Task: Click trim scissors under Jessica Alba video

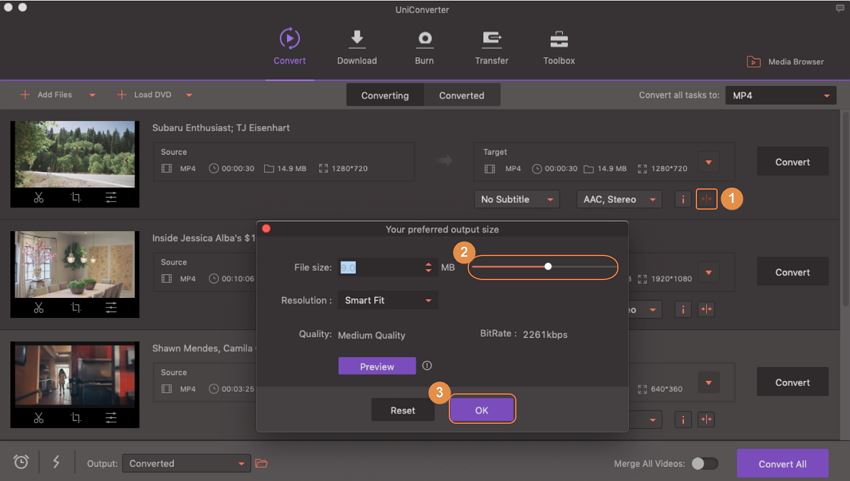Action: point(38,308)
